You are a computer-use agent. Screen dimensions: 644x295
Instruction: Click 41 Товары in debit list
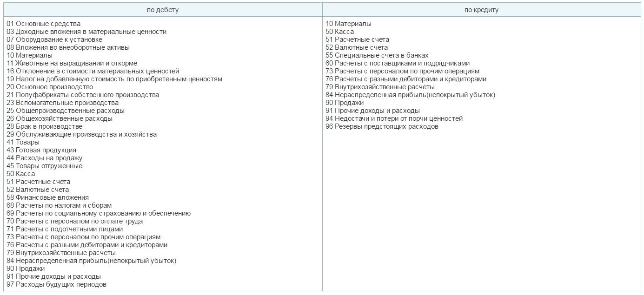click(23, 142)
